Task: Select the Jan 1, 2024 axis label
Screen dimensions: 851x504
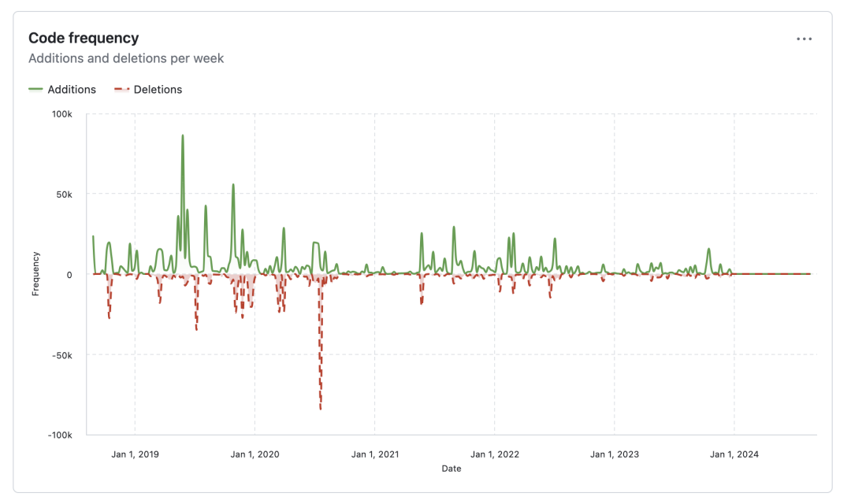Action: [734, 454]
